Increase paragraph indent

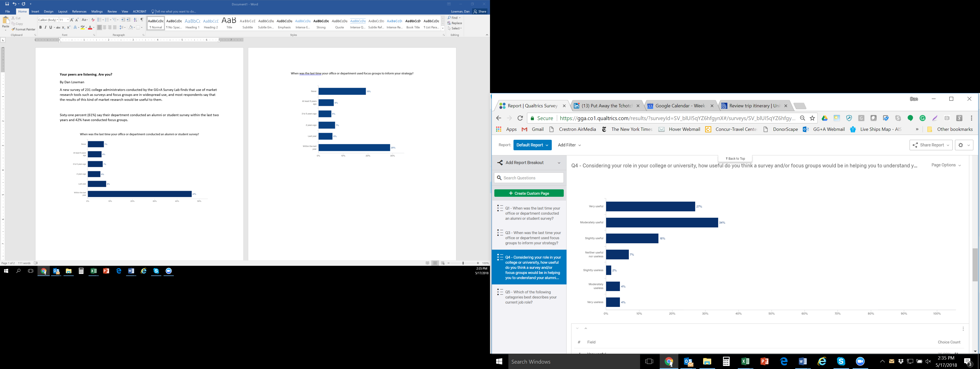coord(128,20)
